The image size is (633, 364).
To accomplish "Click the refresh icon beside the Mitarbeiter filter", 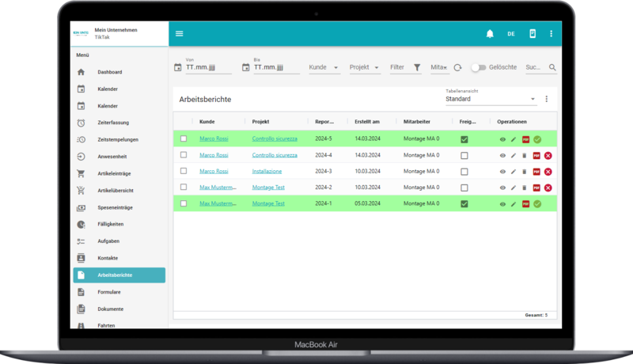I will coord(457,68).
